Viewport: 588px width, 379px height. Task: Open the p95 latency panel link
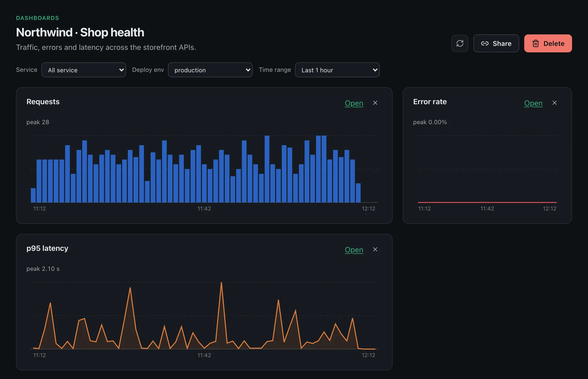click(x=354, y=250)
